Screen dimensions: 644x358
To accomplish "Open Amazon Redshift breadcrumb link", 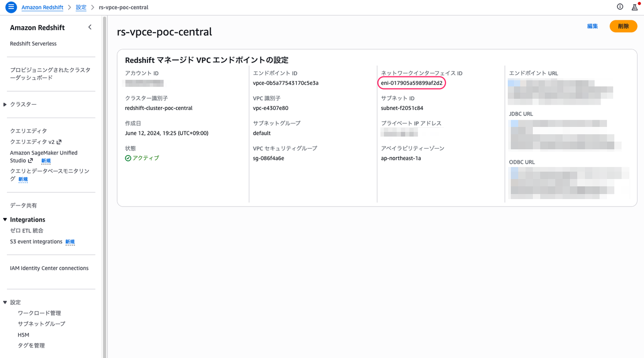I will 42,8.
